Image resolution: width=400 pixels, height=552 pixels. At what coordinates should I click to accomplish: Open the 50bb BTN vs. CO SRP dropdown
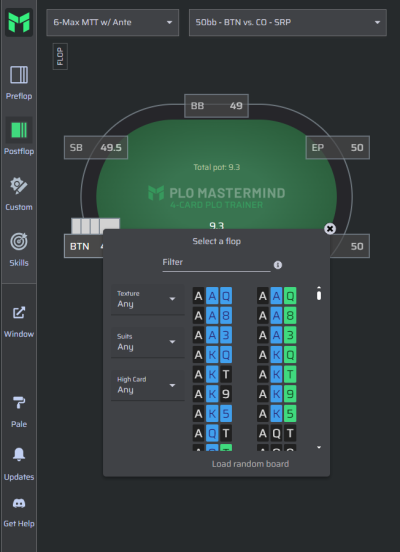coord(288,23)
